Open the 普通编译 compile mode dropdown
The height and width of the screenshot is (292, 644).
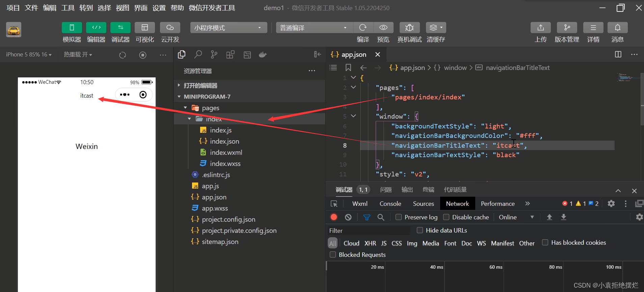coord(315,28)
